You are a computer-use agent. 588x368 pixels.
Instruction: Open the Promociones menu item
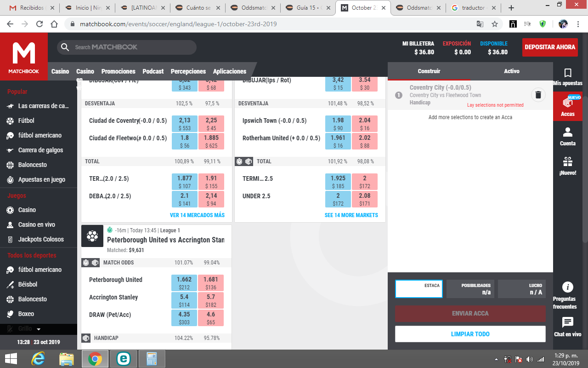coord(119,71)
